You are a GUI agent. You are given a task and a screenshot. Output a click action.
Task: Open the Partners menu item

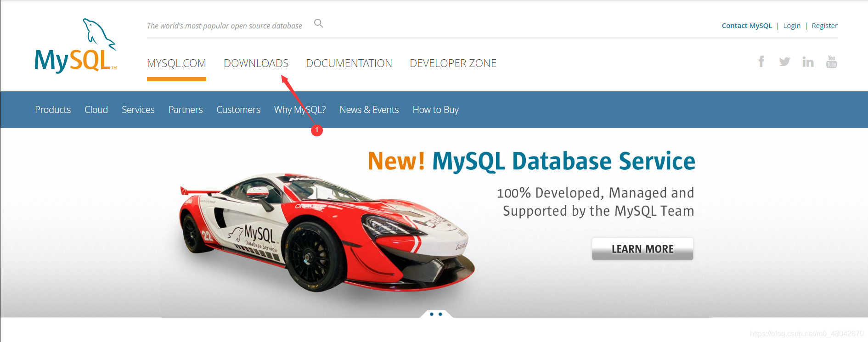tap(186, 110)
